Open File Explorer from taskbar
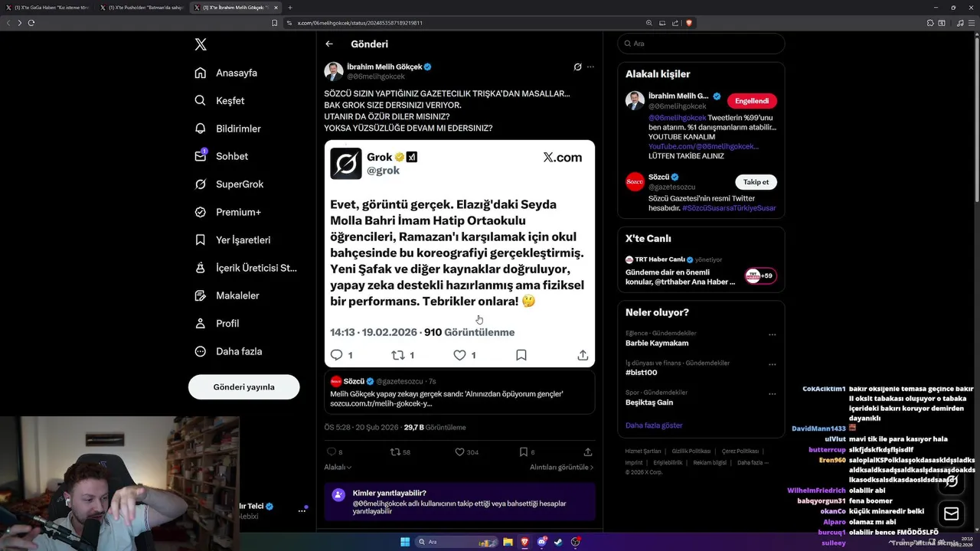The width and height of the screenshot is (980, 551). click(x=508, y=542)
